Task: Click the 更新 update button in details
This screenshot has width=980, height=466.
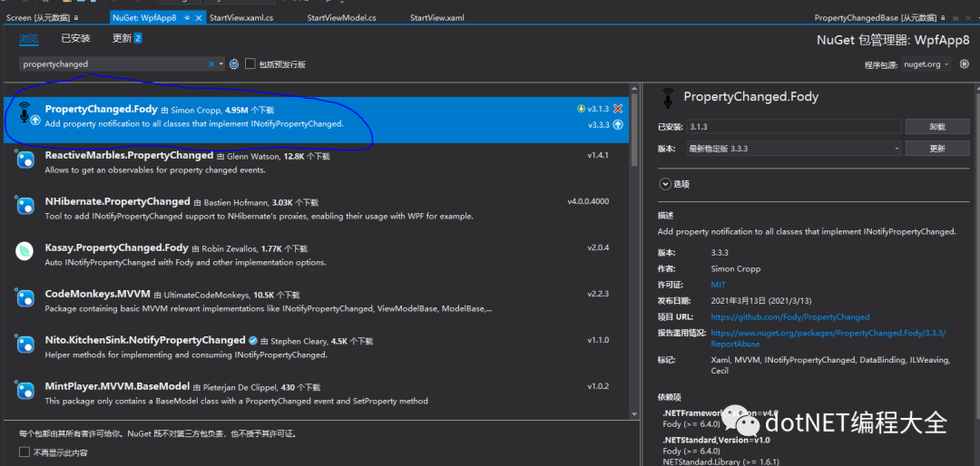Action: pos(937,149)
